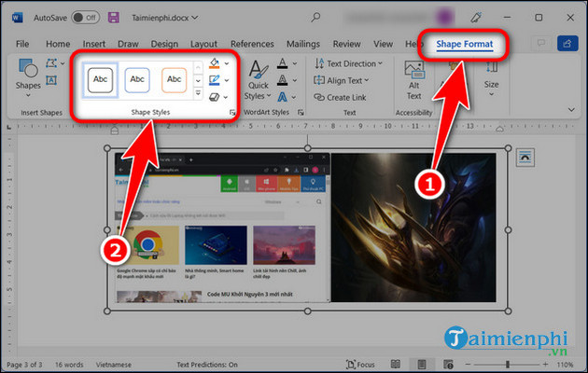This screenshot has width=588, height=373.
Task: Click the Search magnifier icon
Action: pyautogui.click(x=315, y=17)
